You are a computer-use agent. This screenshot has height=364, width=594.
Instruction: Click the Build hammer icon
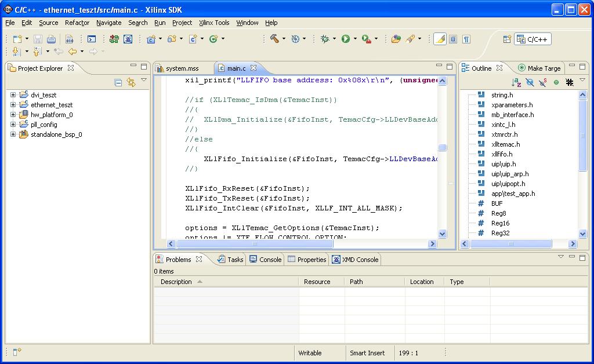tap(274, 39)
